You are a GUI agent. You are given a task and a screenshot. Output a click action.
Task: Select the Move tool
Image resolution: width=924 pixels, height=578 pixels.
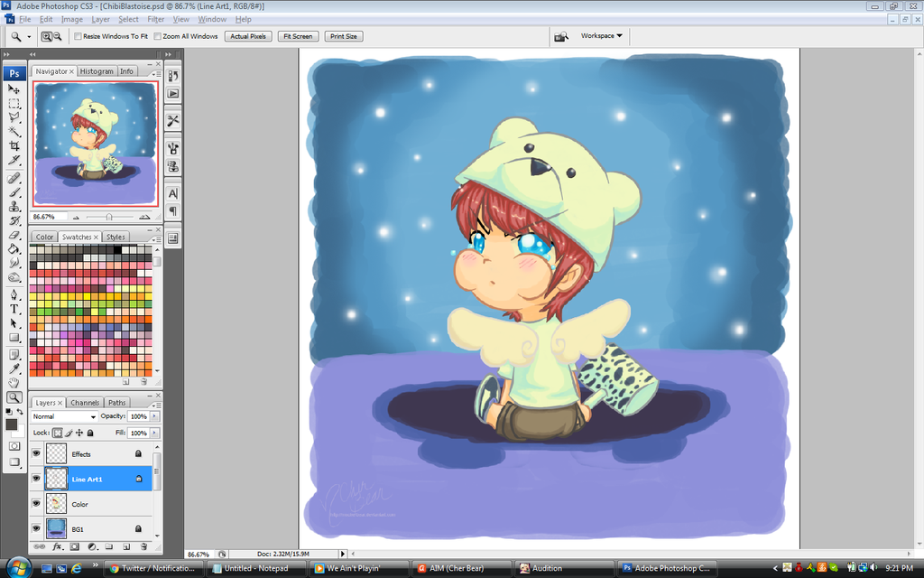[14, 89]
